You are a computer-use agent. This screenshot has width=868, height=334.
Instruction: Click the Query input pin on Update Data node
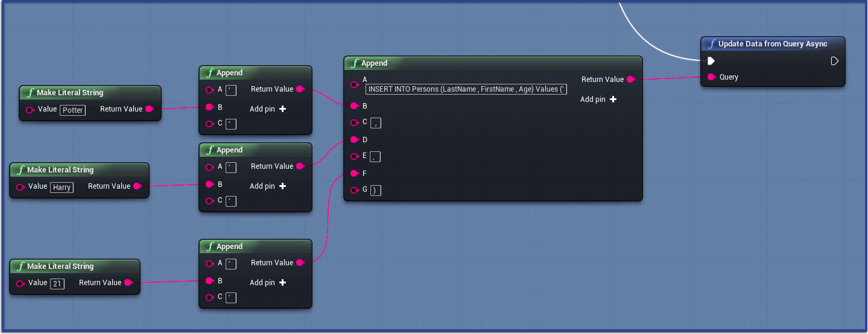click(711, 77)
